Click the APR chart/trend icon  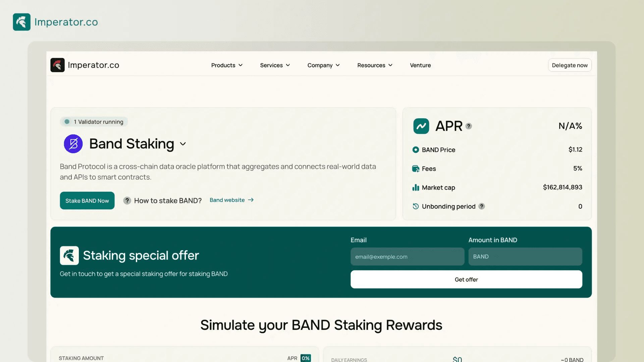421,126
